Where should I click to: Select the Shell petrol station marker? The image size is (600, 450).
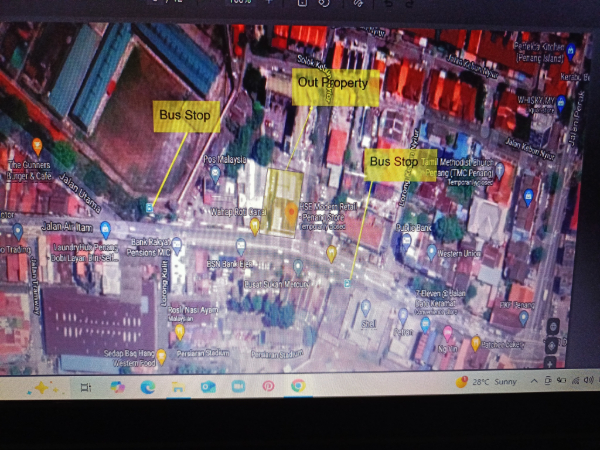[366, 306]
